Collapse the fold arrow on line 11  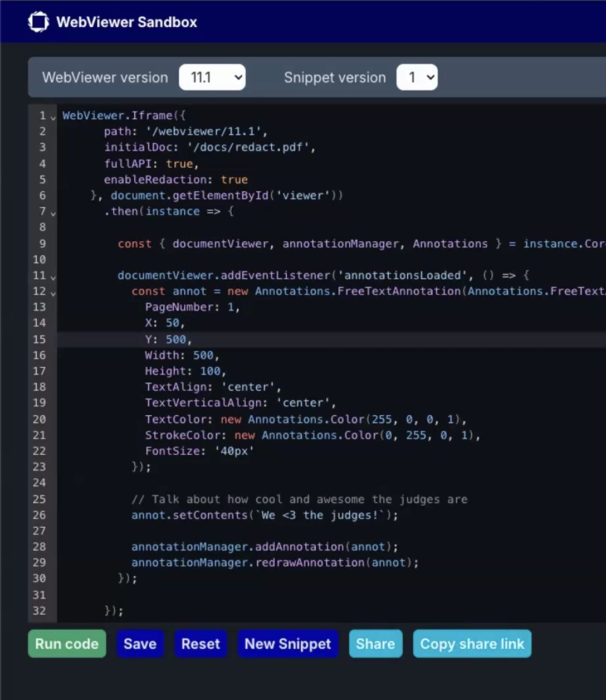click(x=53, y=277)
